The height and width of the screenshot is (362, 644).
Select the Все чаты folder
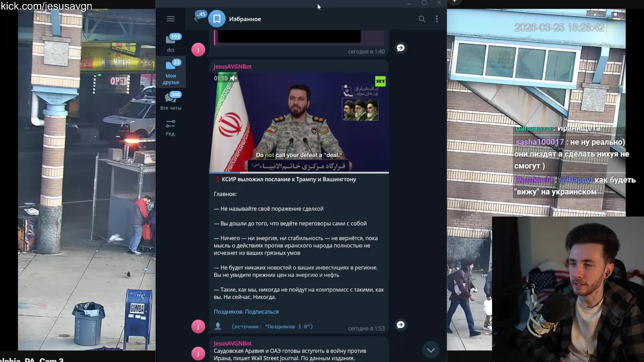(x=171, y=102)
